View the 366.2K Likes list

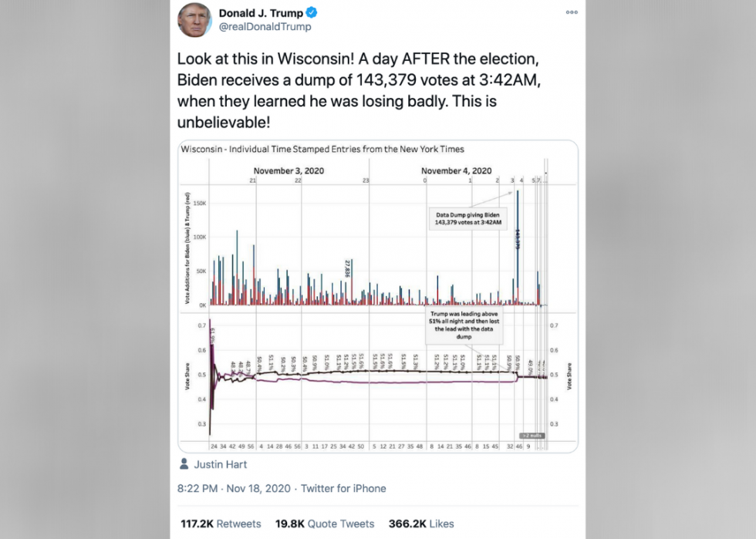tap(431, 523)
